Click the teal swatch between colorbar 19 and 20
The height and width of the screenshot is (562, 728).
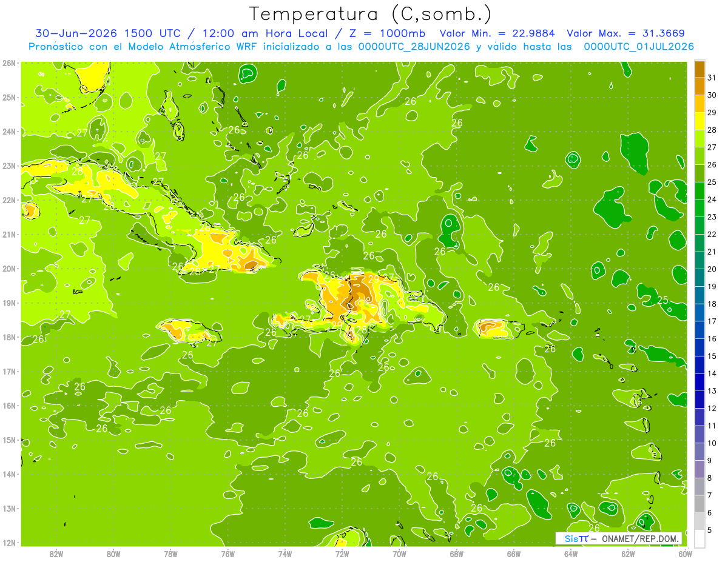(x=699, y=278)
